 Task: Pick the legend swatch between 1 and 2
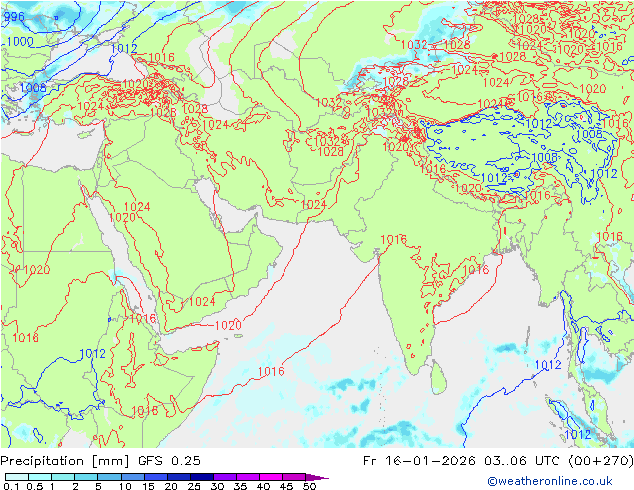tap(63, 477)
